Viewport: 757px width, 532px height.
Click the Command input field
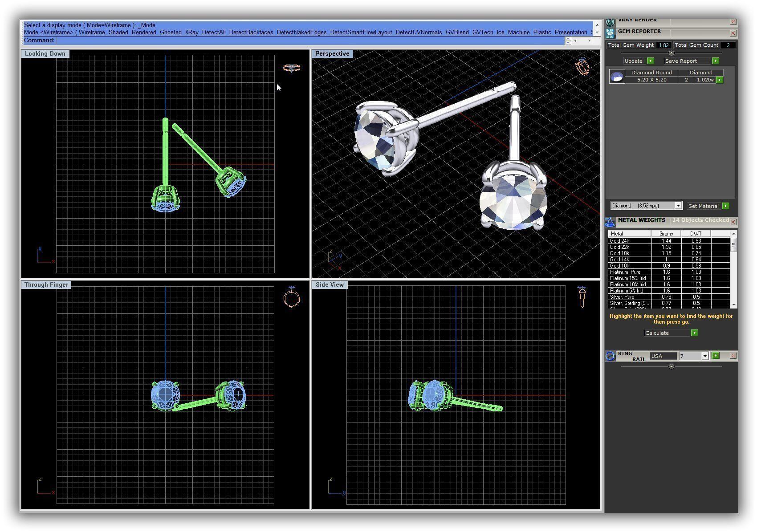pyautogui.click(x=310, y=41)
